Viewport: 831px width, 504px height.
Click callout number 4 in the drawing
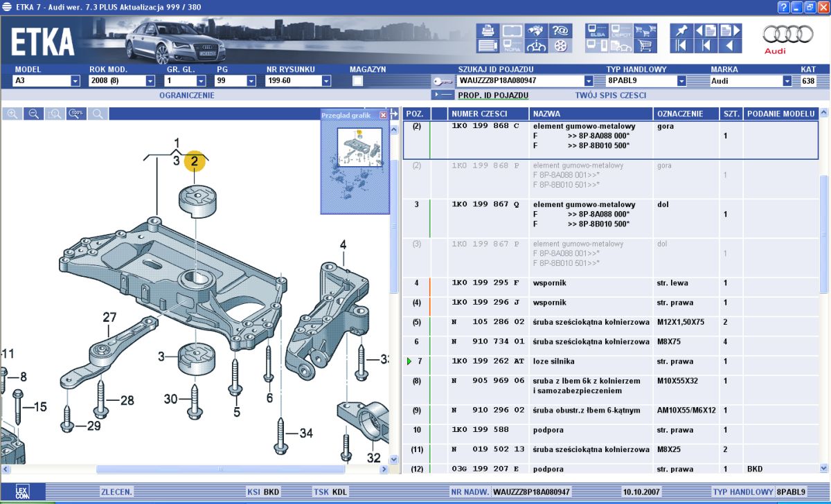click(342, 244)
